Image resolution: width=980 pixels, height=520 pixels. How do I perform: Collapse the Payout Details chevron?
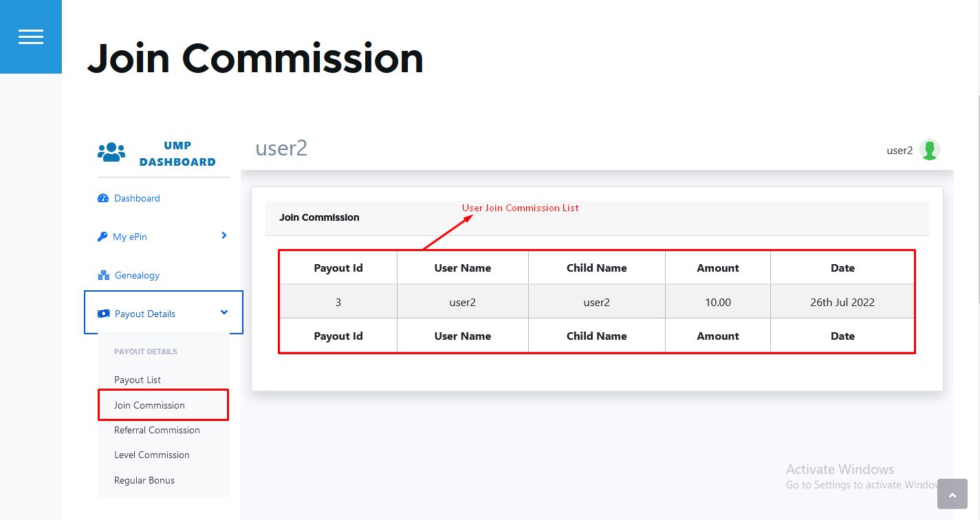(224, 313)
